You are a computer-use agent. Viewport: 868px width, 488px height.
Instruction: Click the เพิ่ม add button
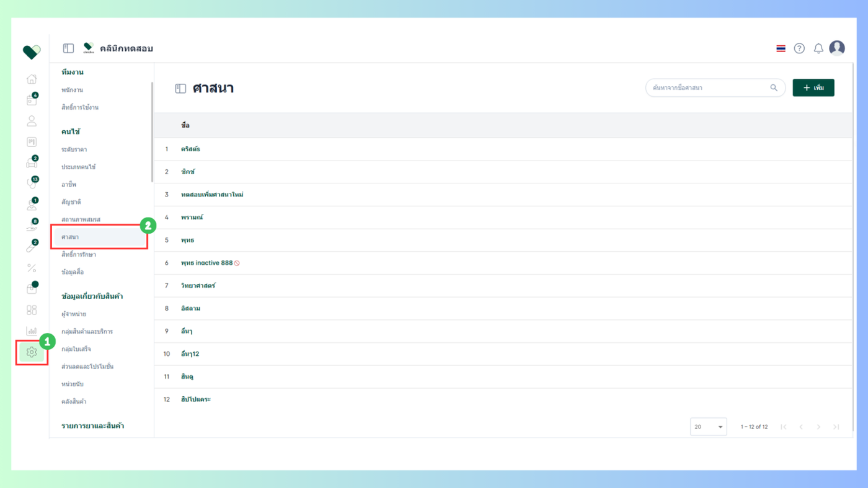click(x=813, y=88)
